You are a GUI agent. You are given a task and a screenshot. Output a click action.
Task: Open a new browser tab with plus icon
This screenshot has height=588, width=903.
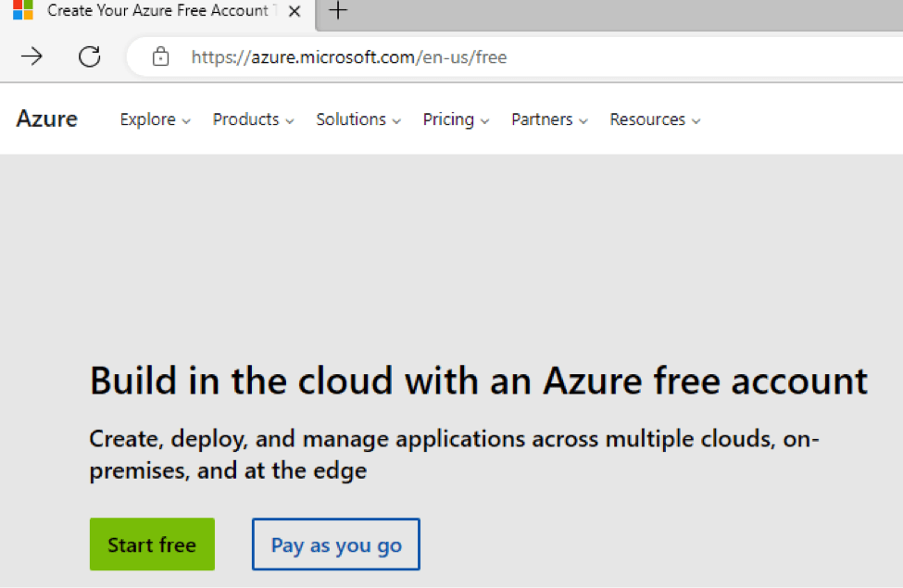[339, 11]
